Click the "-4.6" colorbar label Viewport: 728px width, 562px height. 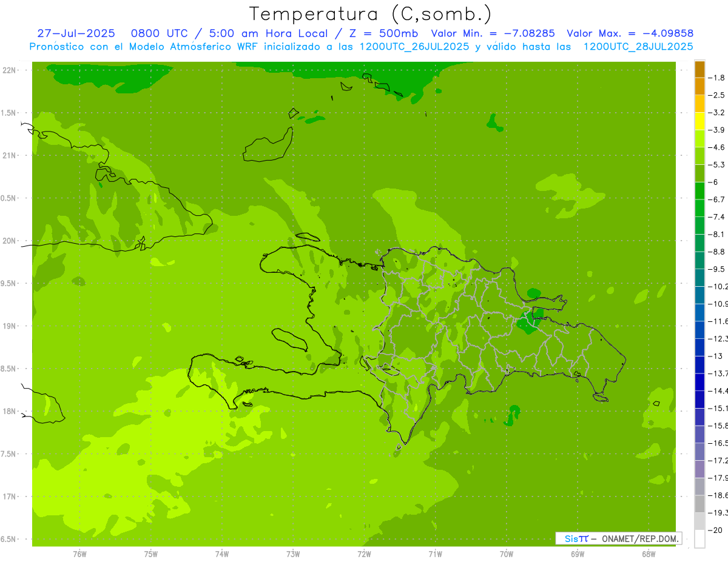pyautogui.click(x=717, y=147)
